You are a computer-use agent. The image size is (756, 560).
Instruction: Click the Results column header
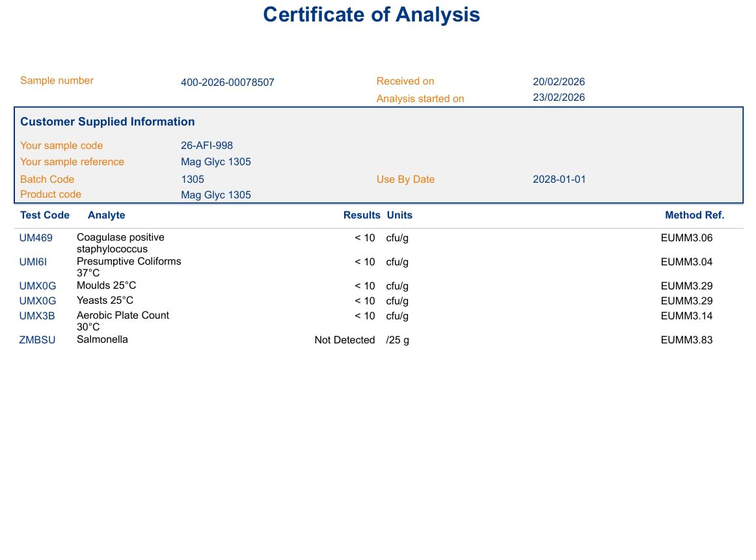pyautogui.click(x=362, y=215)
